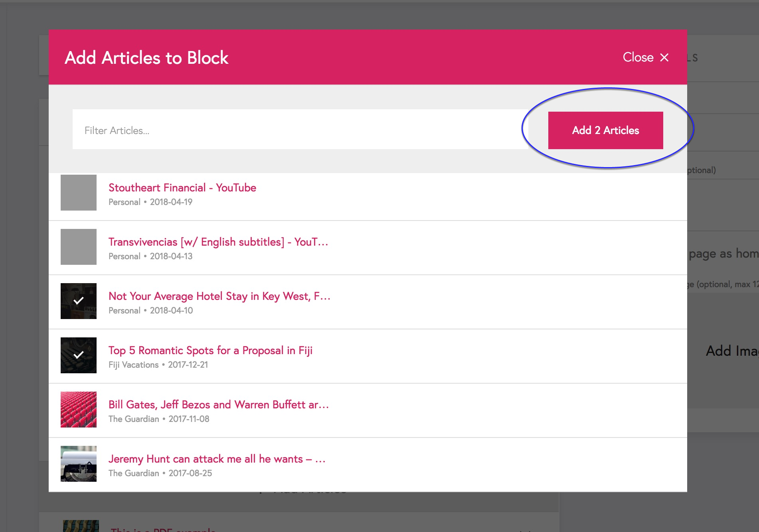
Task: Click Not Your Average Hotel Stay title
Action: click(219, 296)
